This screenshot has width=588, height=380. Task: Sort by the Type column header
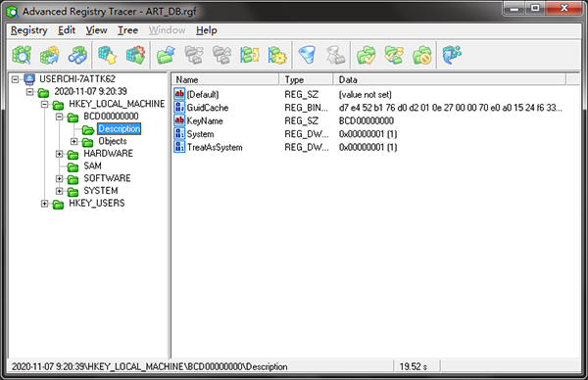click(307, 79)
